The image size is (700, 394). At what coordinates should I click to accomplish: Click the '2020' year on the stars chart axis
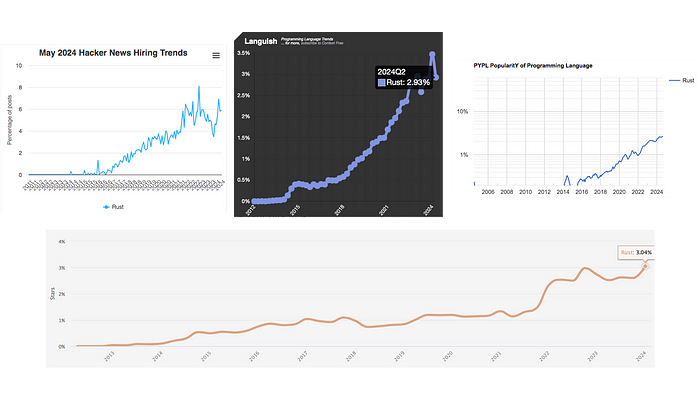[x=448, y=356]
